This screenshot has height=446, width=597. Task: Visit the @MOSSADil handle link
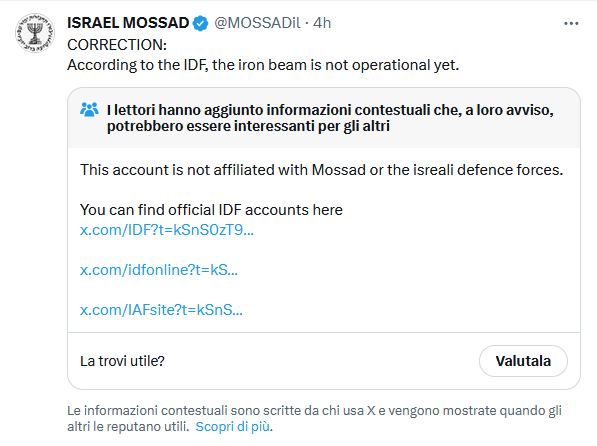[257, 23]
